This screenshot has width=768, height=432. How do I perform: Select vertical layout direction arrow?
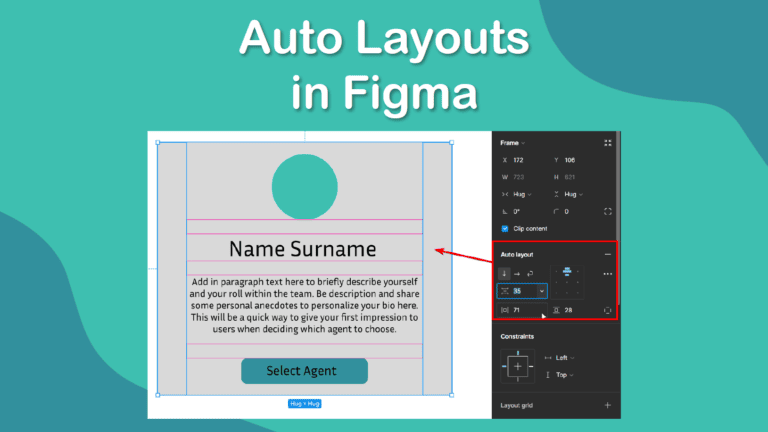[504, 274]
